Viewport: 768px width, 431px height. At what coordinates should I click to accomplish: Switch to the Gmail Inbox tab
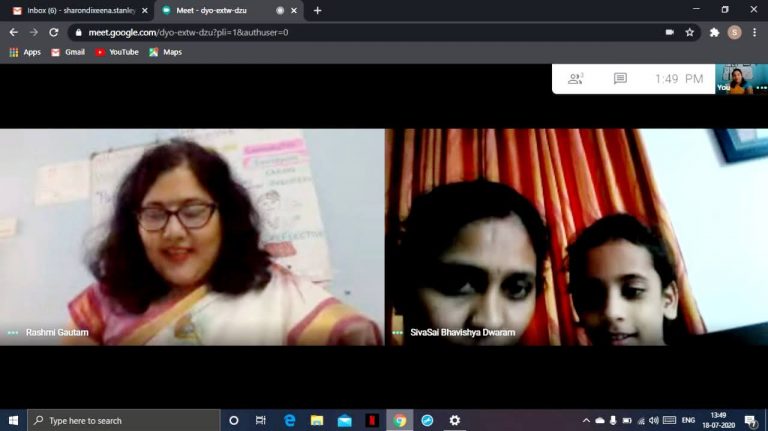click(75, 11)
